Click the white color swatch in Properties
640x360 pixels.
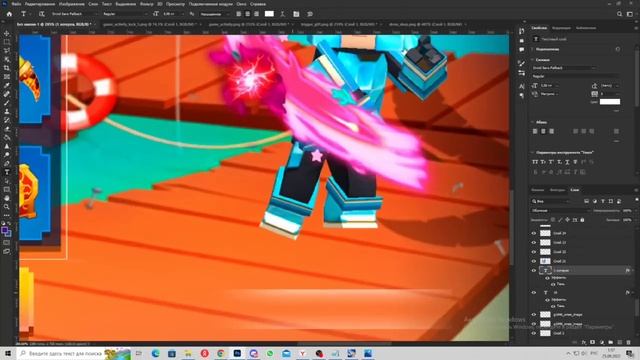pyautogui.click(x=610, y=102)
